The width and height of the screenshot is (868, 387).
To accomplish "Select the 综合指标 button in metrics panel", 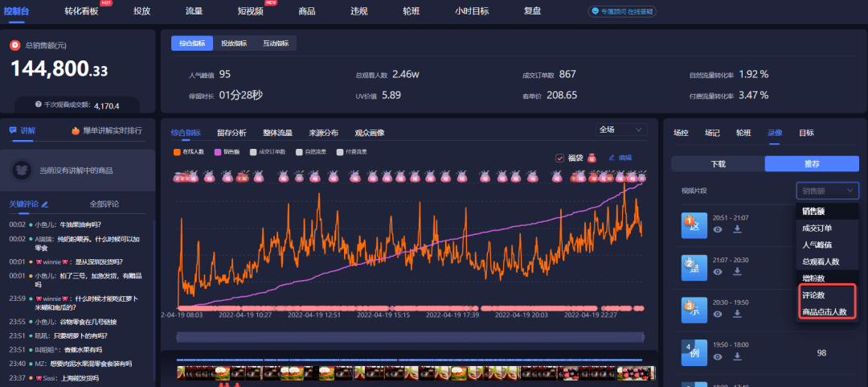I will 192,43.
